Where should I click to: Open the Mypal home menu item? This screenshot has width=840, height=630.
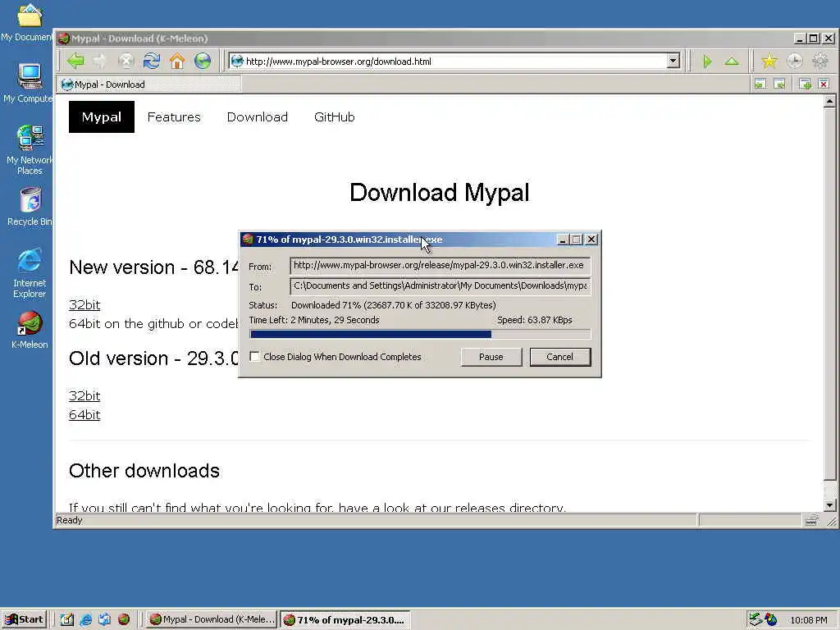[101, 116]
